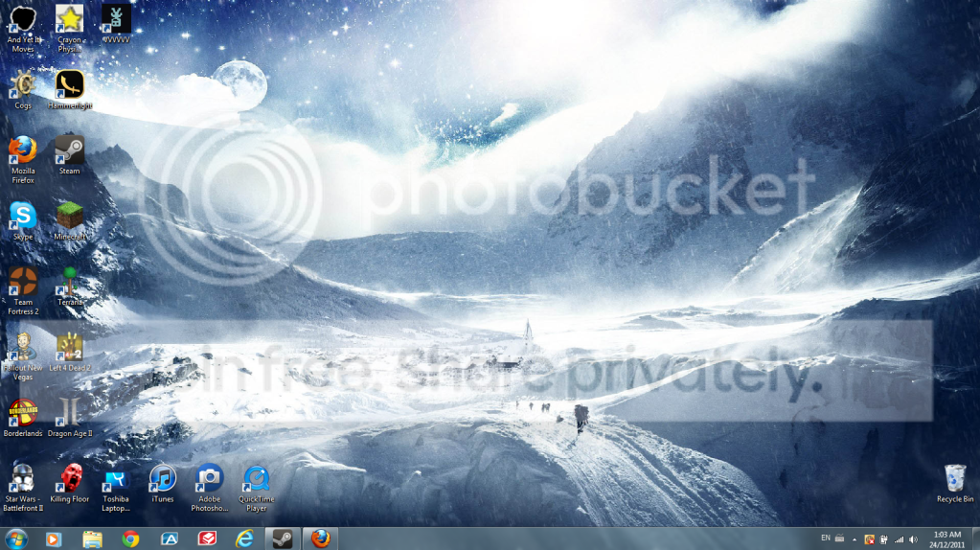980x550 pixels.
Task: Open the And Yet It Moves desktop shortcut
Action: pos(23,28)
